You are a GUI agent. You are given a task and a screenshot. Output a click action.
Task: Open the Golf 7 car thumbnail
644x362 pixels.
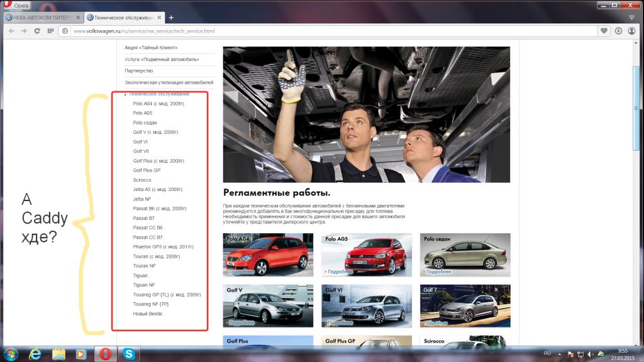click(x=465, y=306)
